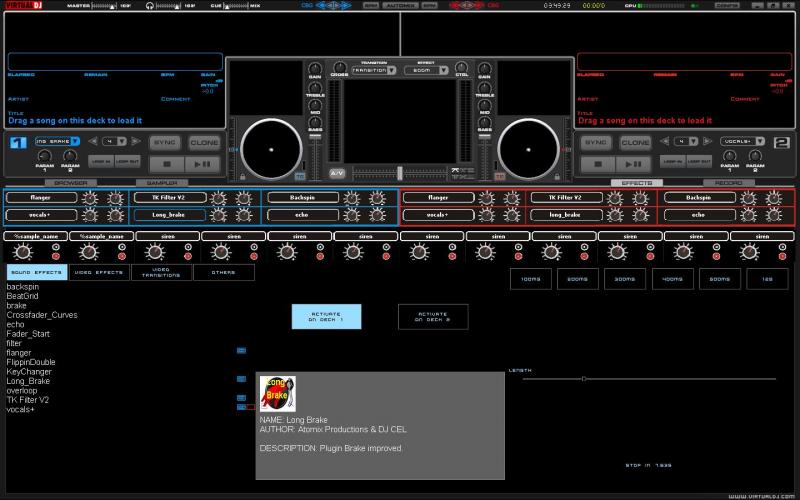This screenshot has width=800, height=500.
Task: Switch to the Browser tab
Action: 71,183
